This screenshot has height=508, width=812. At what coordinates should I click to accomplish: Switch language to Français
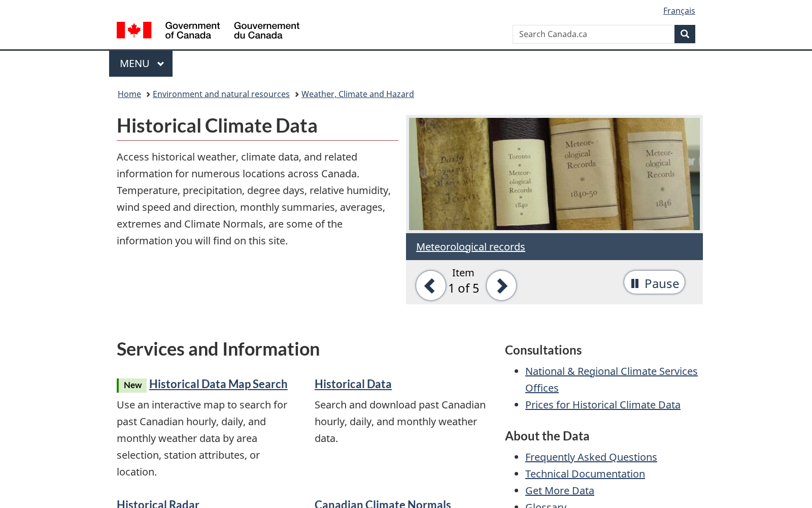tap(679, 11)
